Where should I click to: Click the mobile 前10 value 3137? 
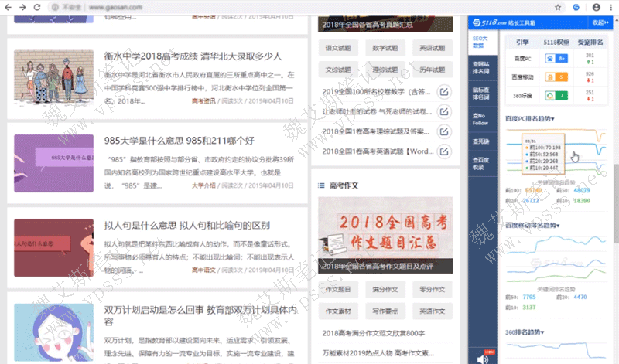(x=529, y=308)
